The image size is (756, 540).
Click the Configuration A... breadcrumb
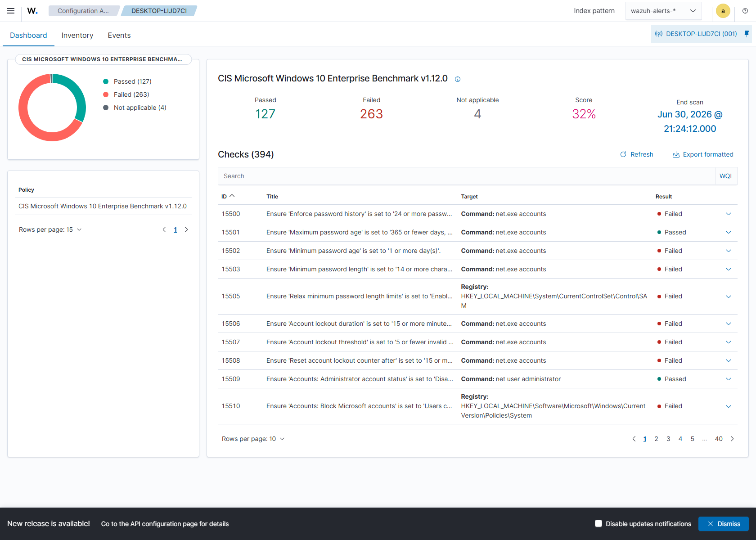(x=83, y=11)
